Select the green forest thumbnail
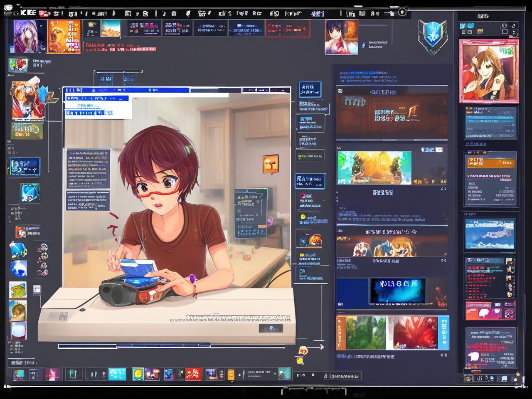 click(x=367, y=333)
